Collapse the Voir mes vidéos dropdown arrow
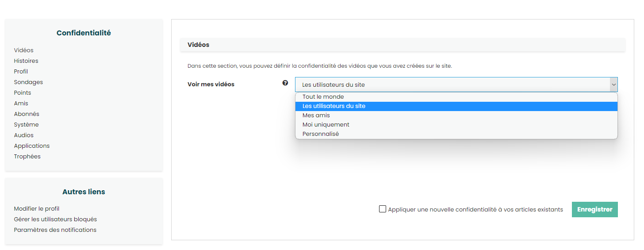 (x=613, y=85)
